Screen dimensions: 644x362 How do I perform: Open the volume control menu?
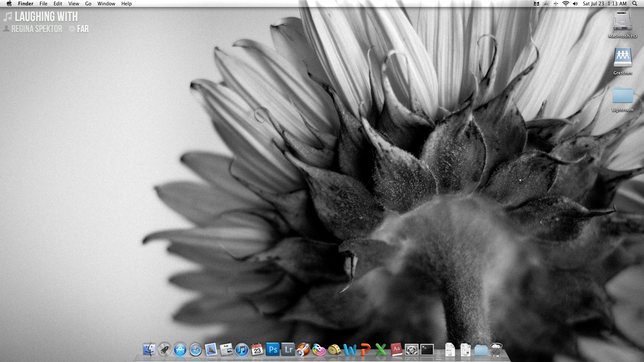(x=575, y=4)
